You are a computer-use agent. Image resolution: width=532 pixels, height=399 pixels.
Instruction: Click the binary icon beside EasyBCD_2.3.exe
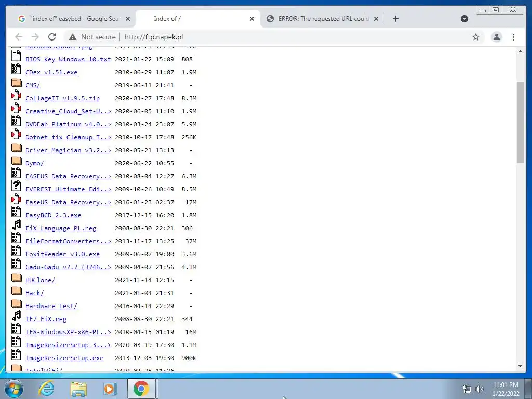[16, 211]
